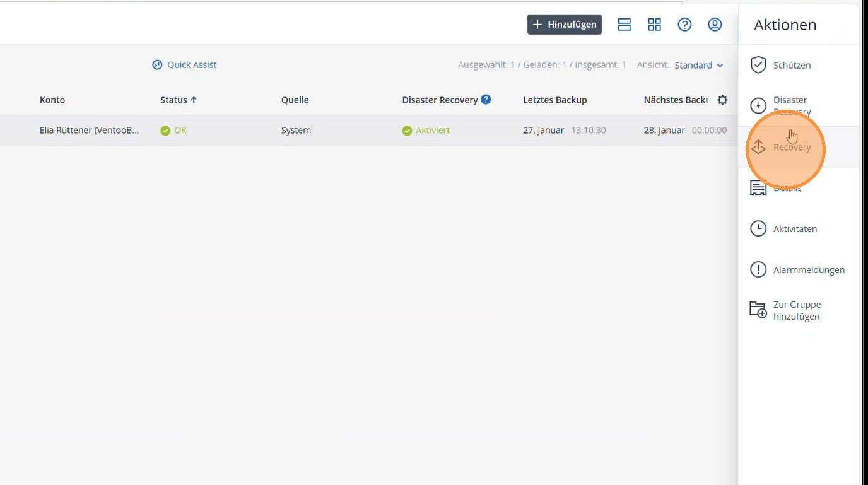Click Disaster Recovery column header
The height and width of the screenshot is (485, 868).
440,100
